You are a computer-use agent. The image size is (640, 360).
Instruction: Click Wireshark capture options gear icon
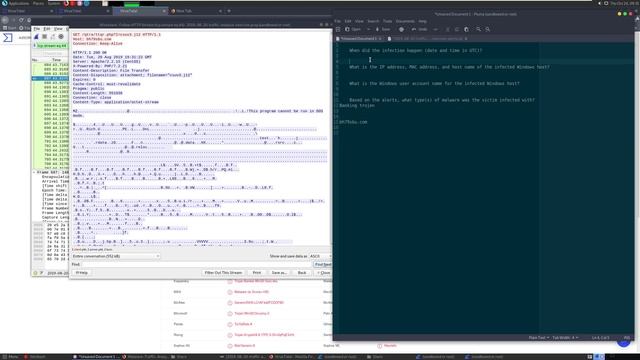61,37
